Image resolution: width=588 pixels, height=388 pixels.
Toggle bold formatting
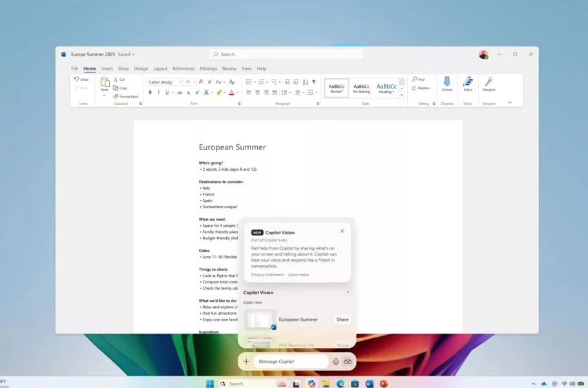tap(150, 92)
